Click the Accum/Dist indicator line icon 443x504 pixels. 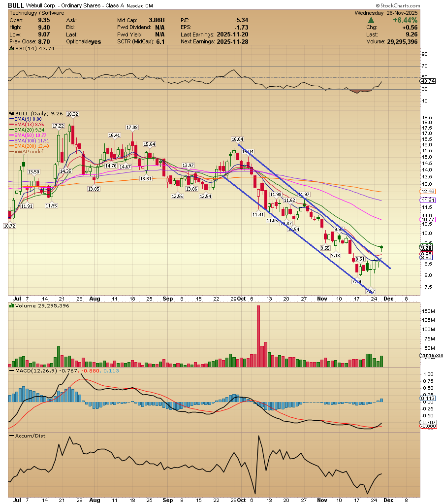click(x=11, y=436)
